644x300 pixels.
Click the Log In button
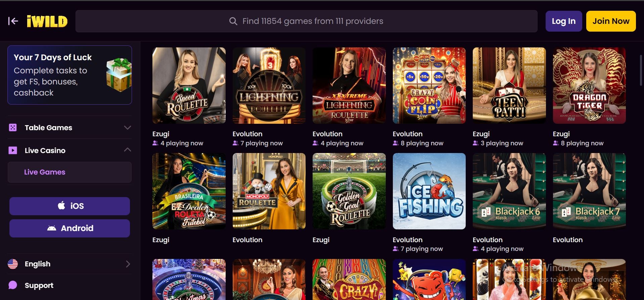(x=564, y=21)
